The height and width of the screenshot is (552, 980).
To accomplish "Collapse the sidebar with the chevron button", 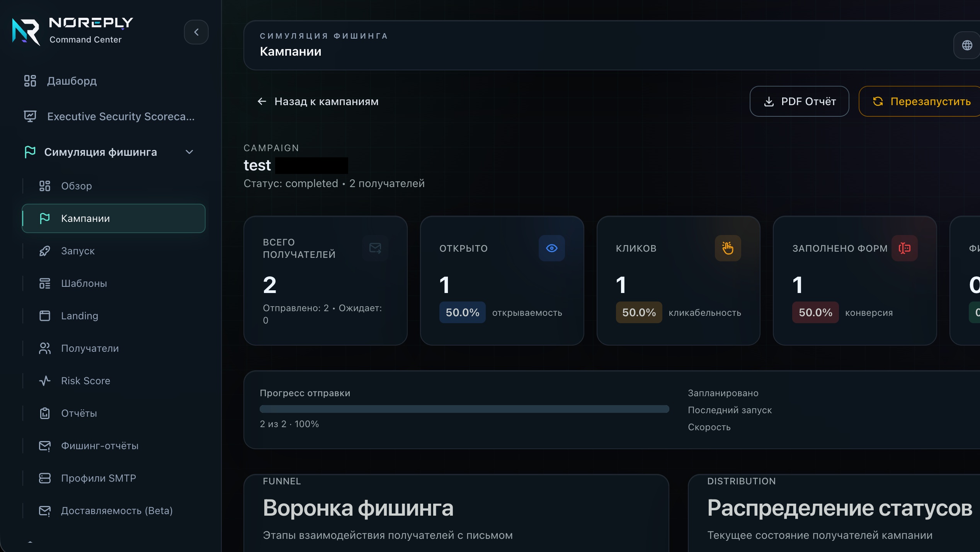I will [196, 32].
